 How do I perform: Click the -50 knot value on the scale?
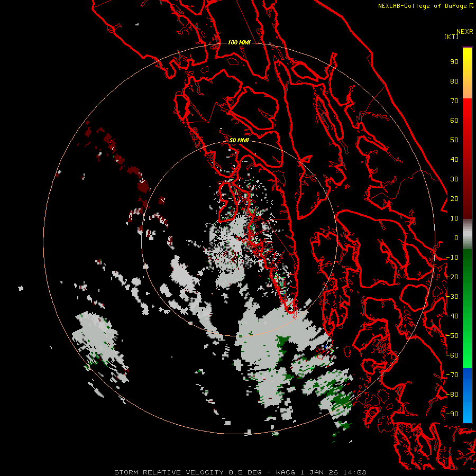452,336
